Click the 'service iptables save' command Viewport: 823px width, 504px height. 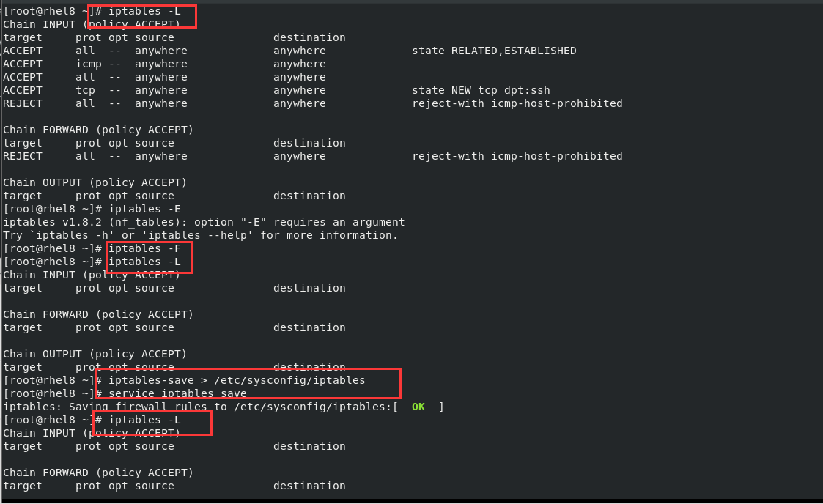tap(177, 393)
